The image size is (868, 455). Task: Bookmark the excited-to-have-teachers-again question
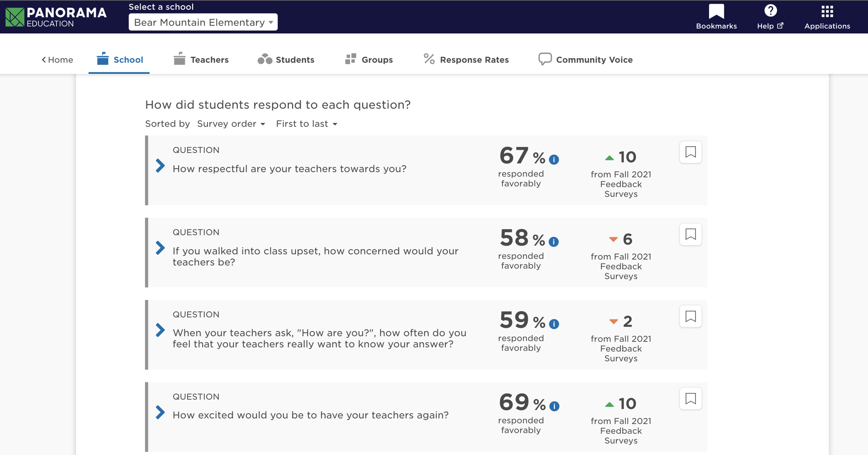690,399
